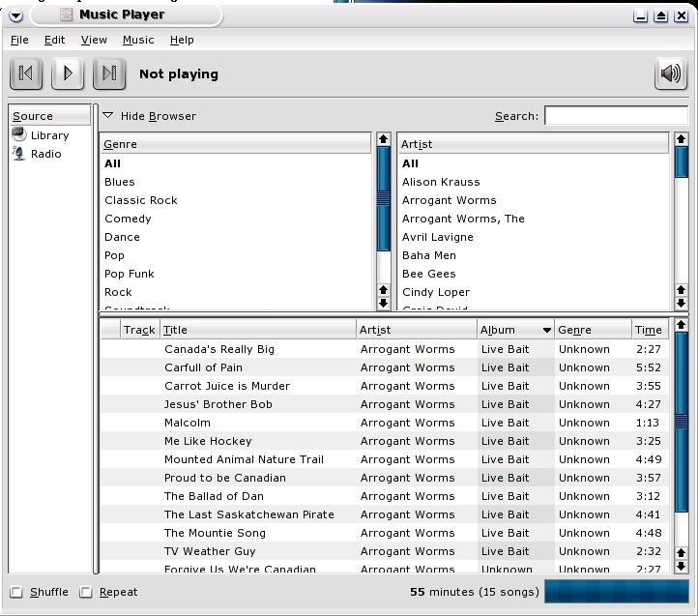This screenshot has height=616, width=698.
Task: Select the song Carrot Juice is Murder
Action: coord(227,386)
